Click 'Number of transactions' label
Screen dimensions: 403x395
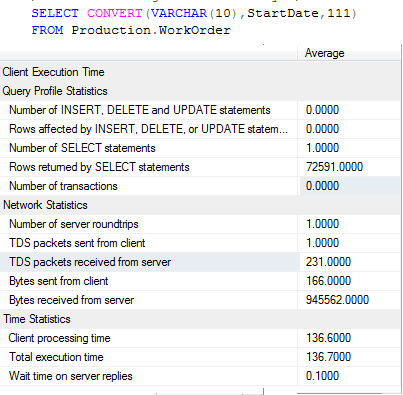[x=63, y=186]
